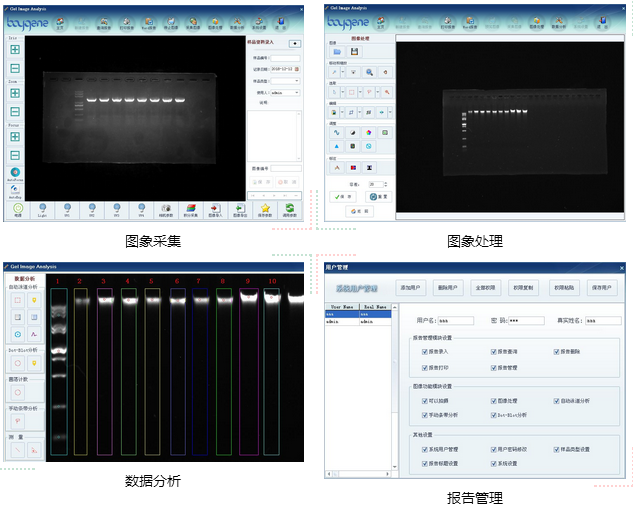Expand dropdown arrow beside lasso selection tool
This screenshot has height=505, width=633.
point(378,92)
